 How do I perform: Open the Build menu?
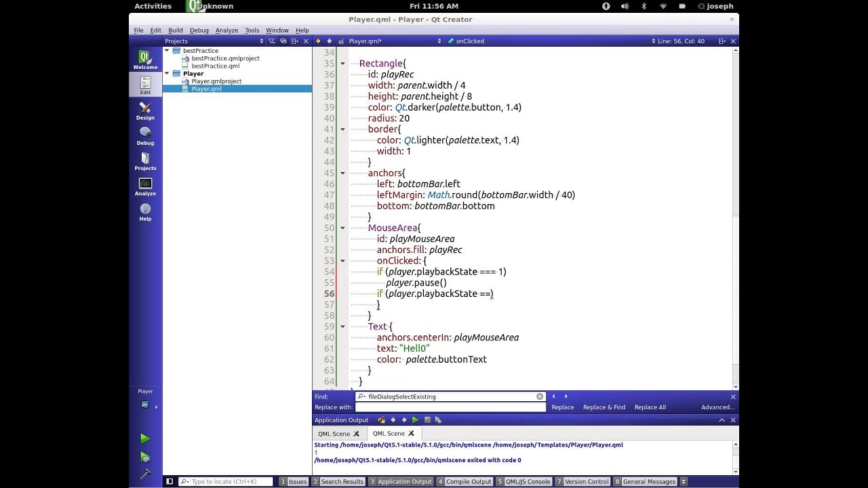pyautogui.click(x=176, y=30)
